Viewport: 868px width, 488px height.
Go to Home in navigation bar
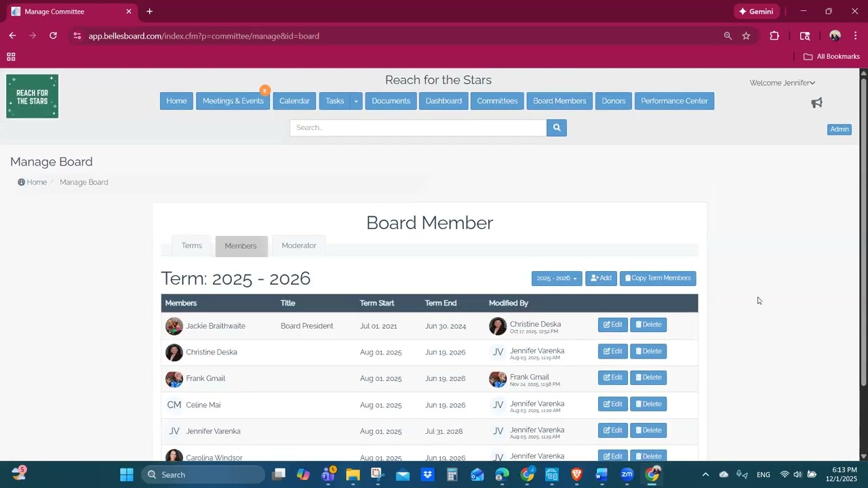pos(176,101)
